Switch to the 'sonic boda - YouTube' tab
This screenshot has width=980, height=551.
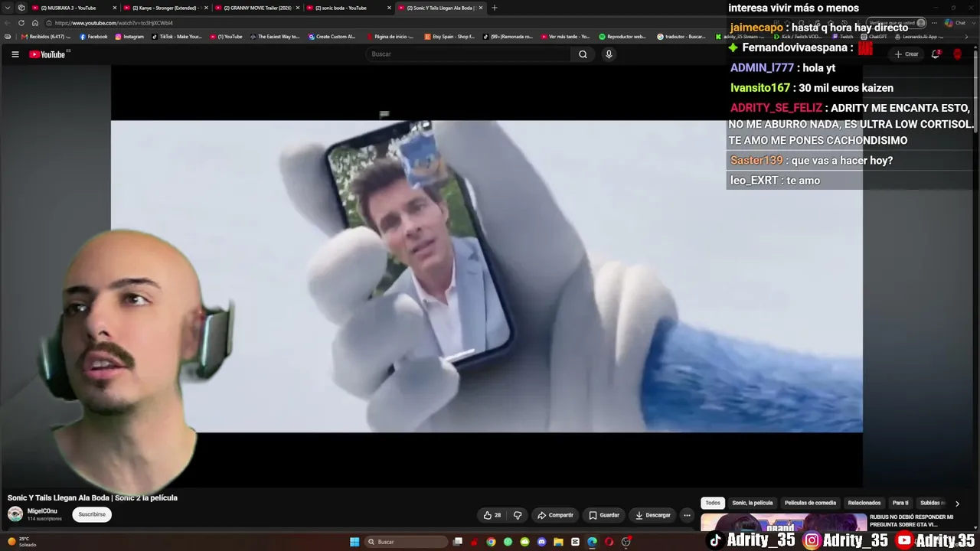click(x=347, y=8)
